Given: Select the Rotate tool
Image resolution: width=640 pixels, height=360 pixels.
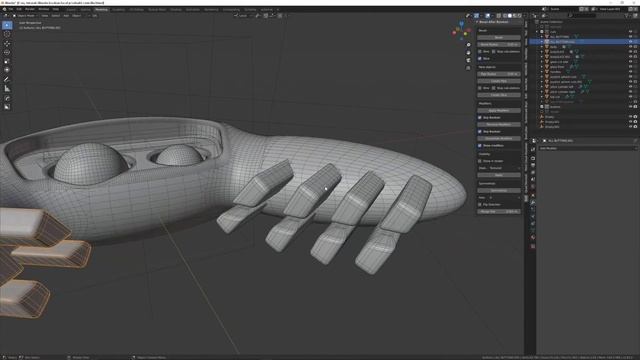Looking at the screenshot, I should [x=7, y=52].
